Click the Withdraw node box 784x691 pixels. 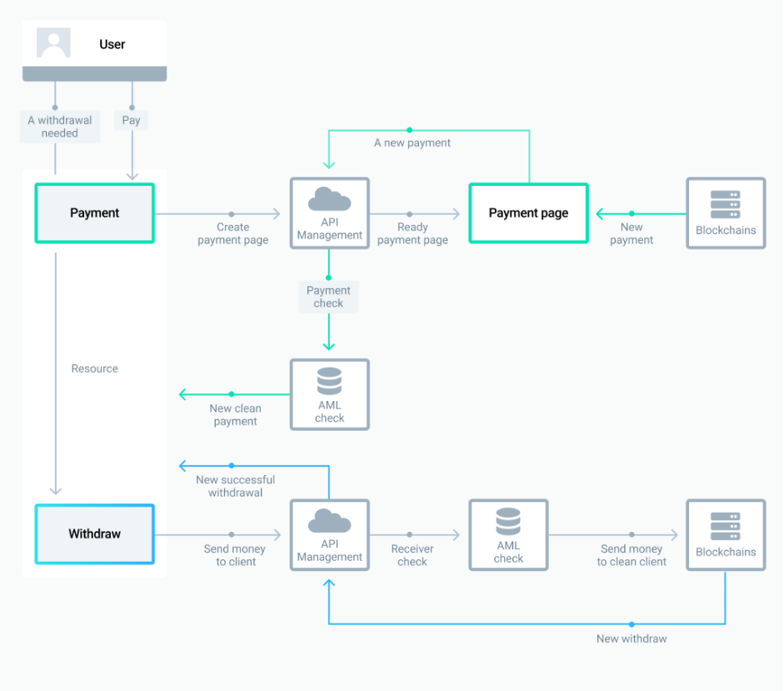(94, 534)
